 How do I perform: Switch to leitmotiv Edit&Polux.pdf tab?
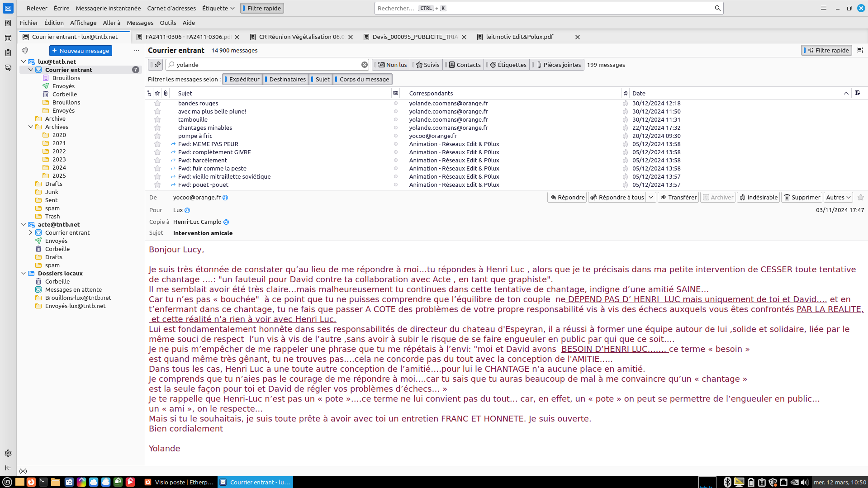click(x=519, y=37)
